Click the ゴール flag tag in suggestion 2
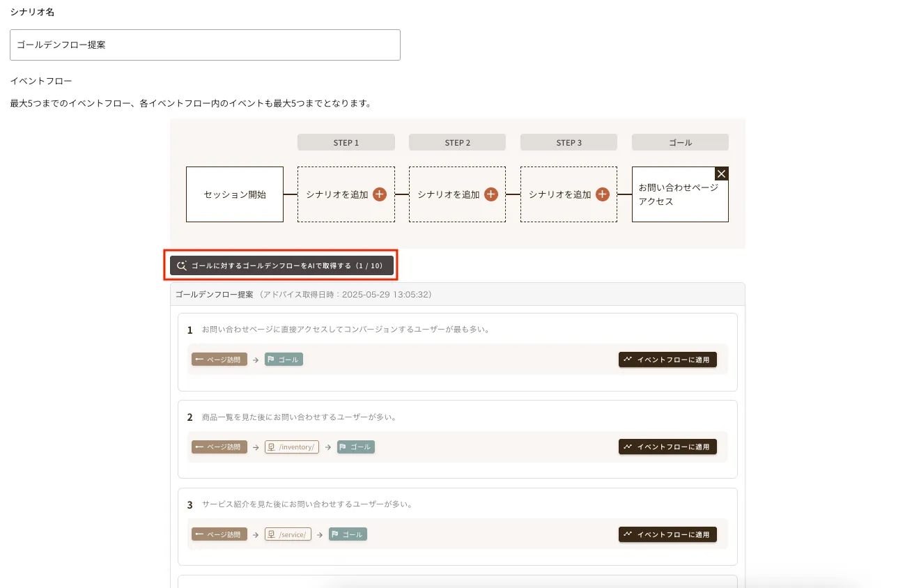 pyautogui.click(x=356, y=447)
